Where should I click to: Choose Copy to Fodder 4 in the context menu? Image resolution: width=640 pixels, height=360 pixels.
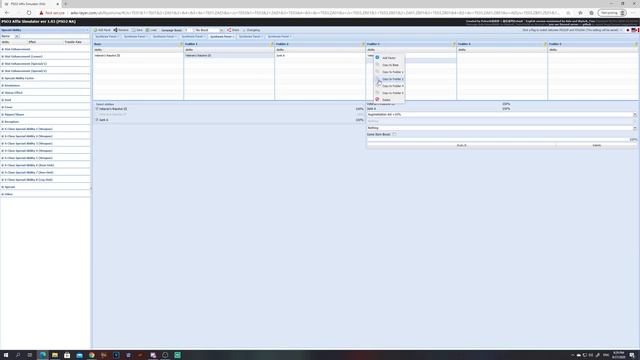pos(389,86)
